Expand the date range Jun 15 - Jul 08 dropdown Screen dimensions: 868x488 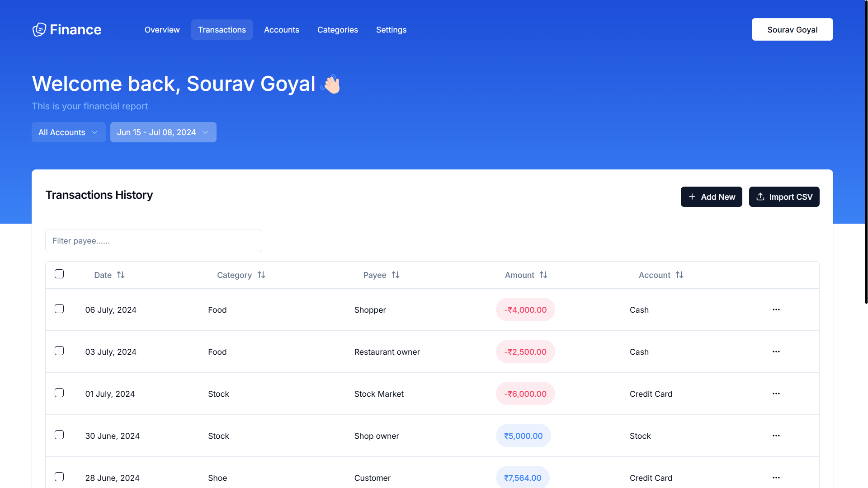coord(163,132)
